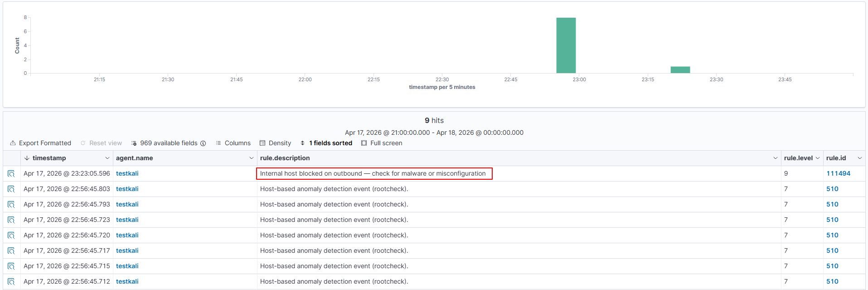Inspect the 22:56:45.717 event document

[x=11, y=251]
